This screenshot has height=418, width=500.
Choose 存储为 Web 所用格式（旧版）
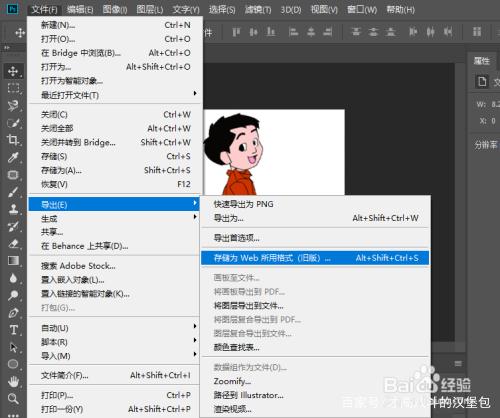315,258
